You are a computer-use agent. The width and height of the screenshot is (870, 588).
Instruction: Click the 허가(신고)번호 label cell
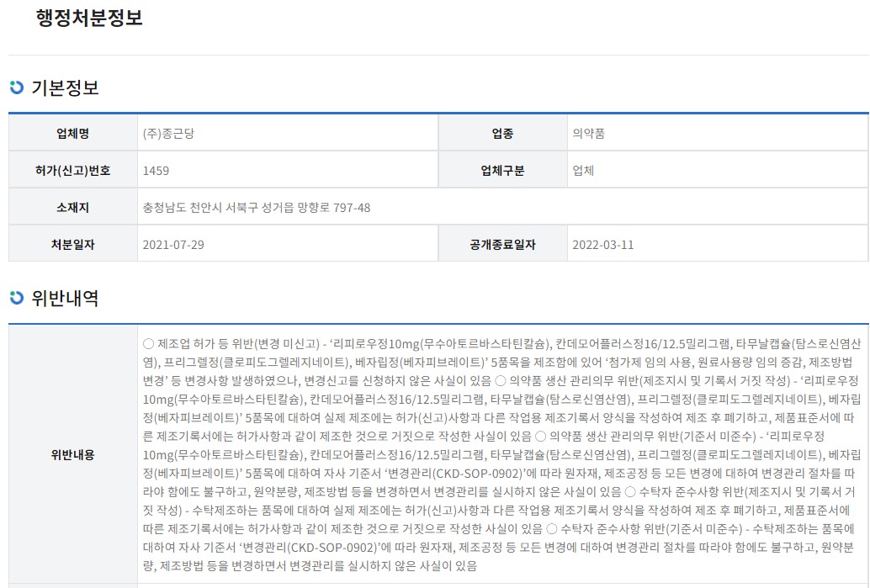73,170
